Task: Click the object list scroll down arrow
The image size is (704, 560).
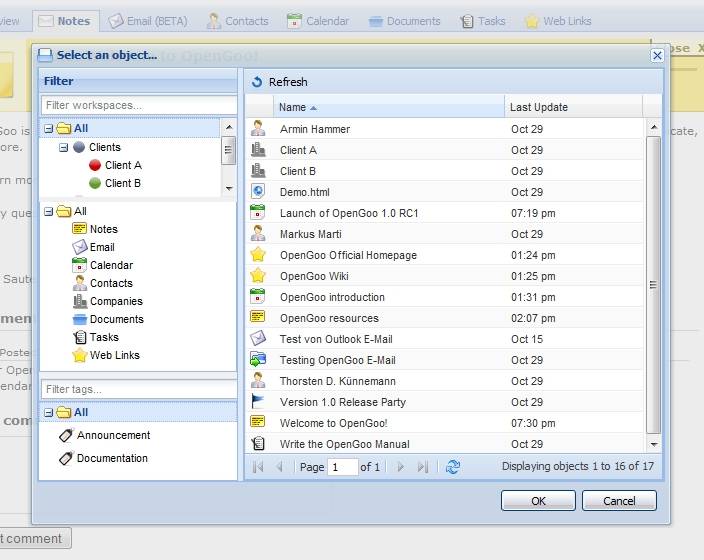Action: [654, 444]
